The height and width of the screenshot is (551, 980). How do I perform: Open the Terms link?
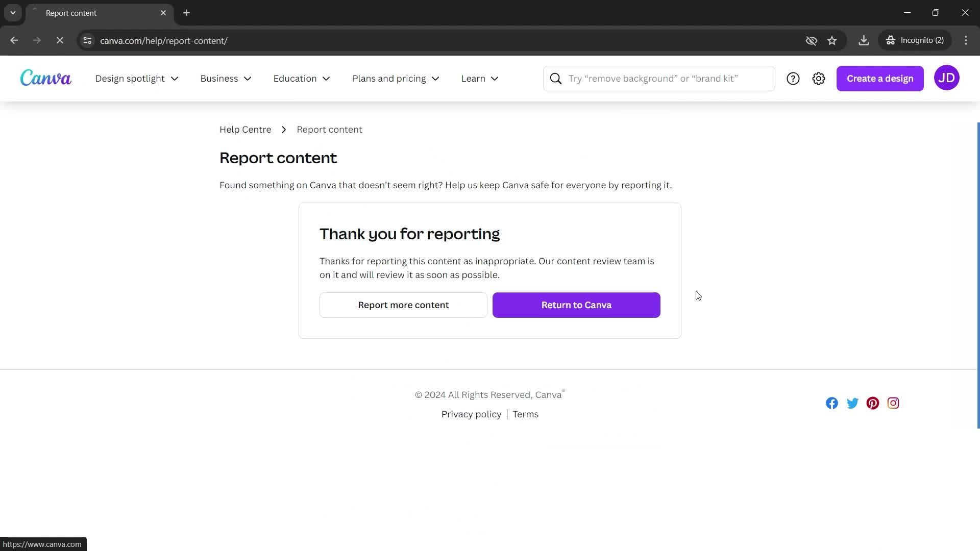click(x=525, y=414)
